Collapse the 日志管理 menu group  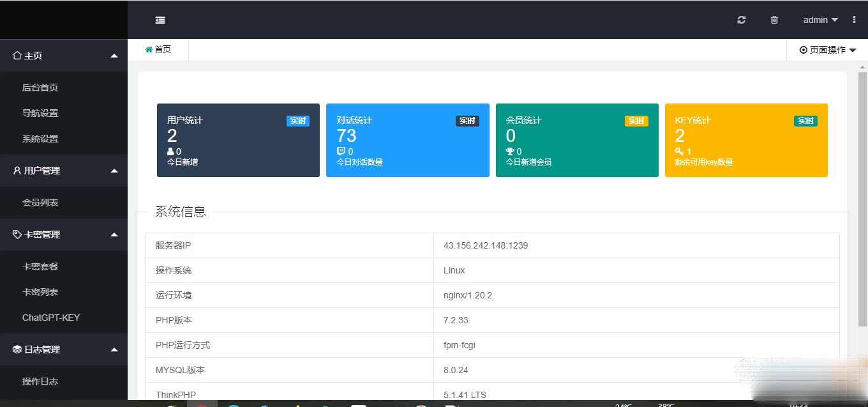(x=64, y=349)
